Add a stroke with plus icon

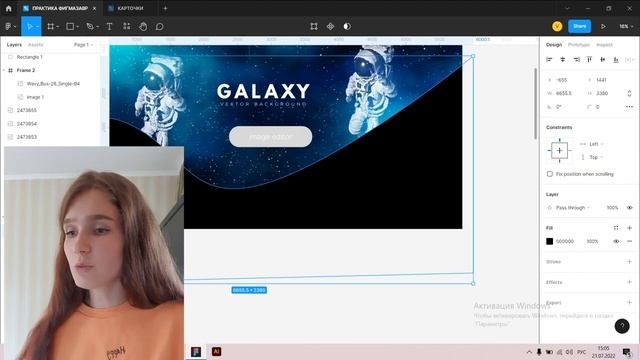click(629, 262)
